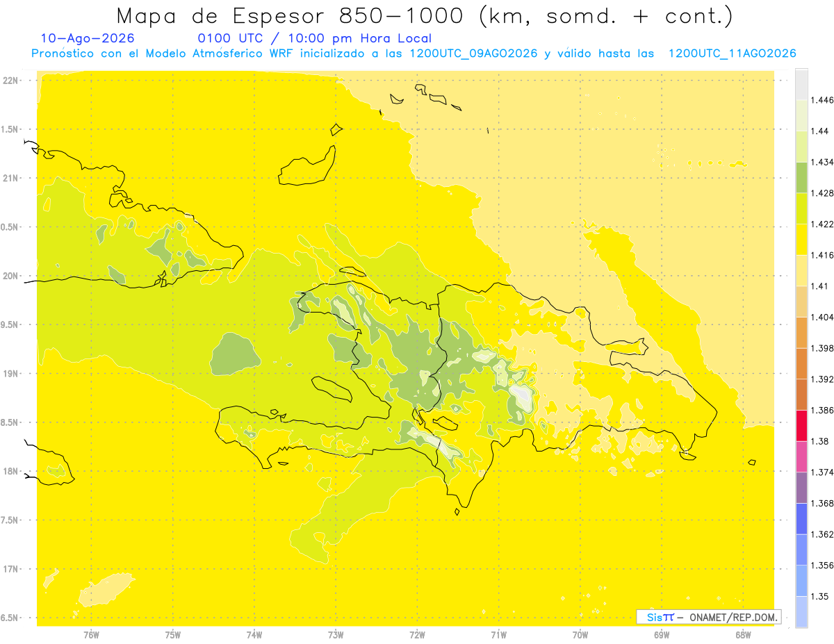Select the date label '10-Ago-2026'

click(88, 38)
